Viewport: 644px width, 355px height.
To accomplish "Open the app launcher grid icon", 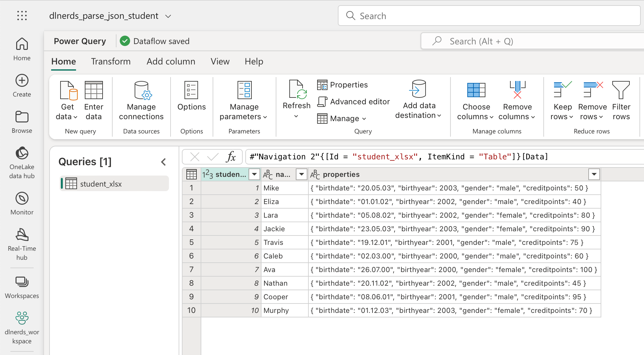I will coord(22,16).
